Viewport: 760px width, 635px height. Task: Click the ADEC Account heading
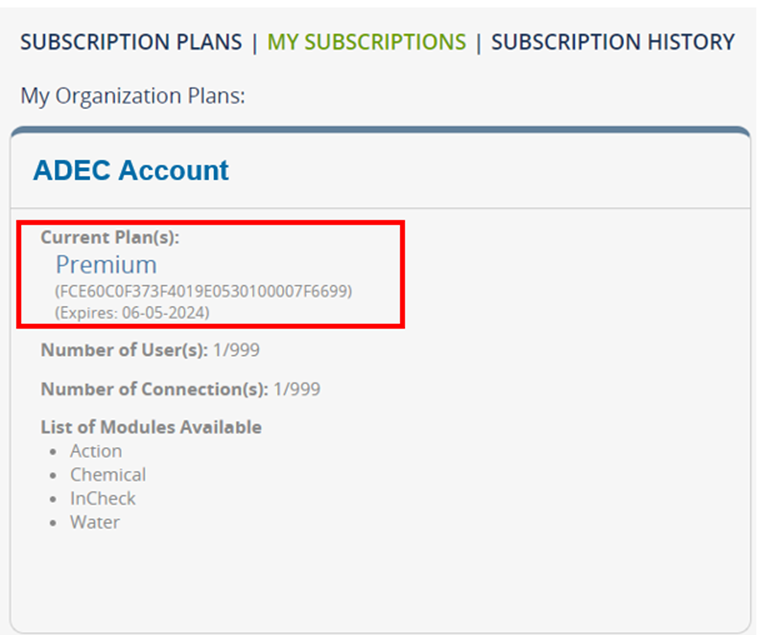coord(131,170)
